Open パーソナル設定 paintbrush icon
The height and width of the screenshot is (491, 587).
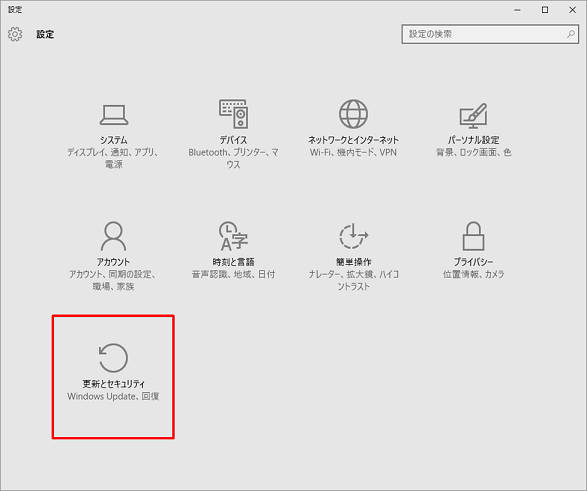[x=474, y=115]
